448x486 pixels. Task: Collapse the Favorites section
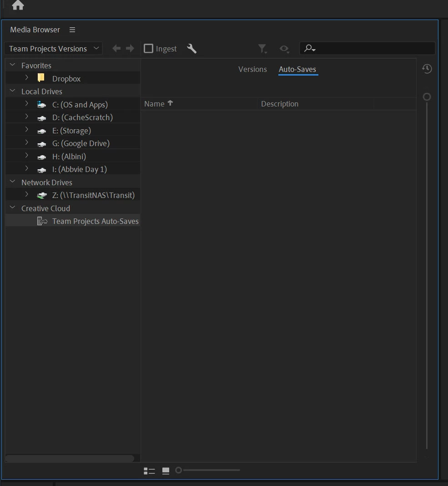(x=12, y=65)
